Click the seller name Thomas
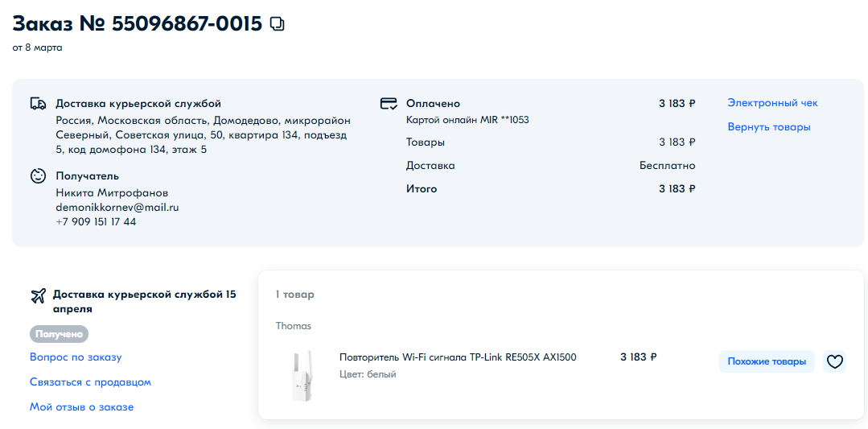Screen dimensions: 868x429 294,326
